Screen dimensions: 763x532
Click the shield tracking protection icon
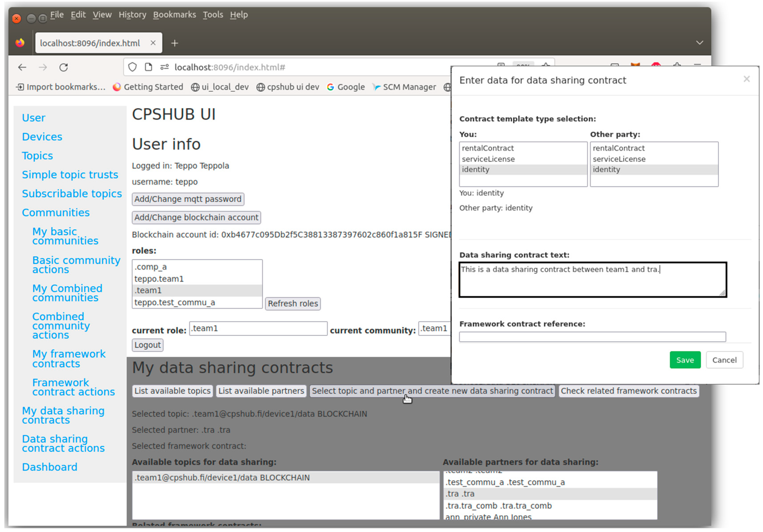(132, 67)
